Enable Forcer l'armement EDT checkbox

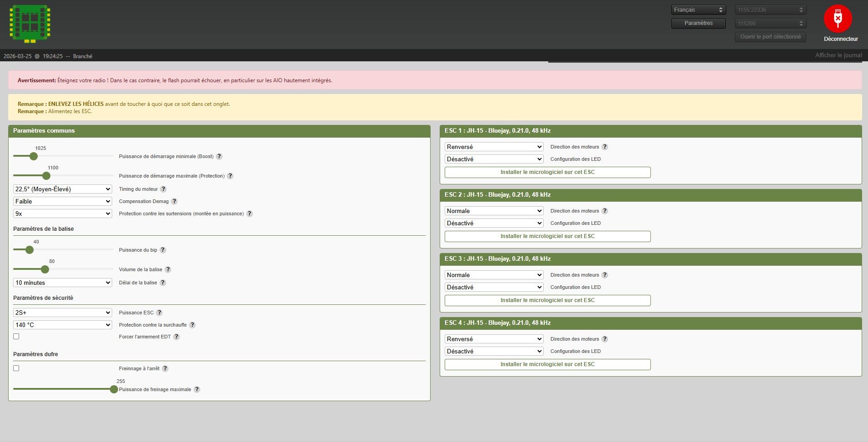[16, 337]
